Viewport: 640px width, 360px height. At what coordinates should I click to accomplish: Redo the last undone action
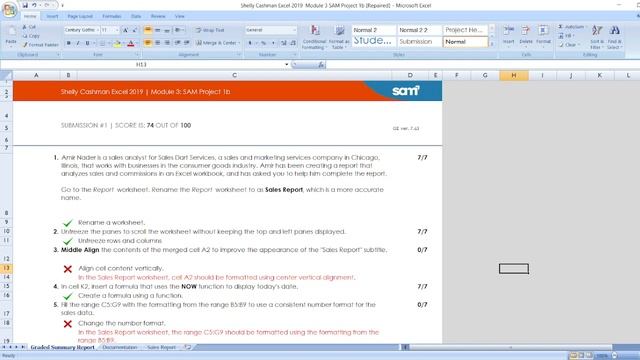(x=47, y=5)
